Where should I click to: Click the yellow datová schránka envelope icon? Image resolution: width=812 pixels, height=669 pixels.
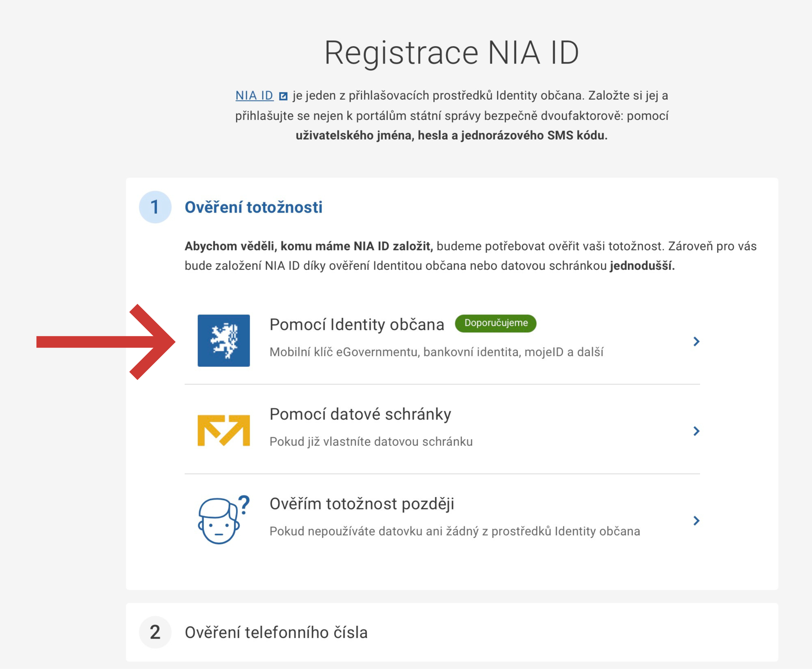[x=224, y=430]
